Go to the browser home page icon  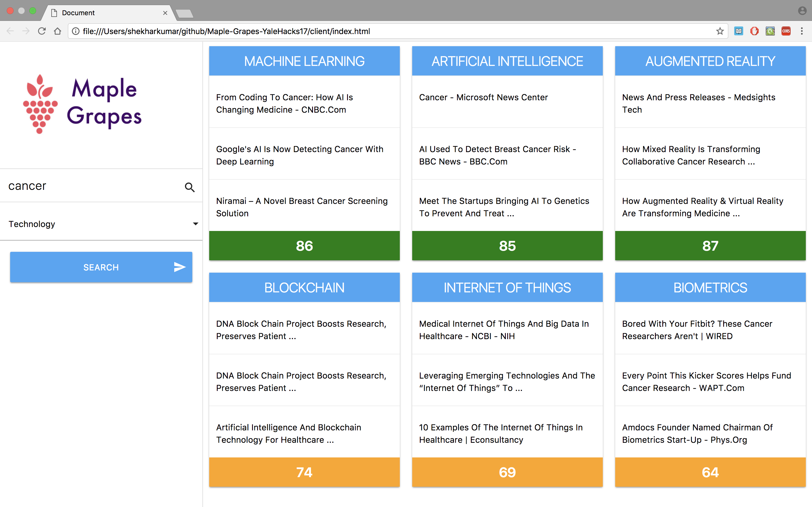click(x=58, y=31)
